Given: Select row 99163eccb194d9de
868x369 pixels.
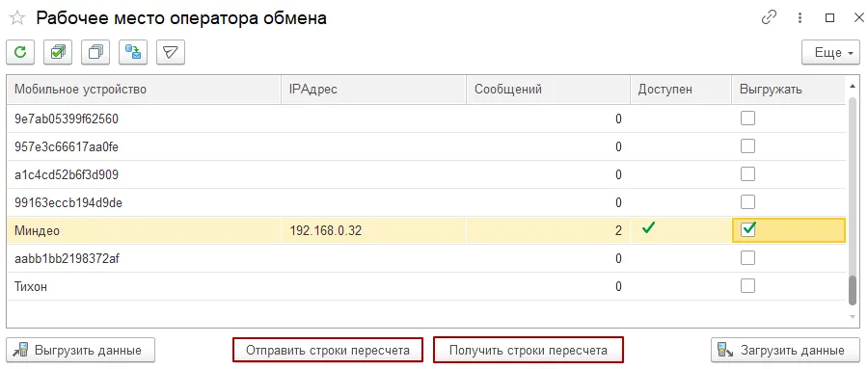Looking at the screenshot, I should (x=426, y=202).
